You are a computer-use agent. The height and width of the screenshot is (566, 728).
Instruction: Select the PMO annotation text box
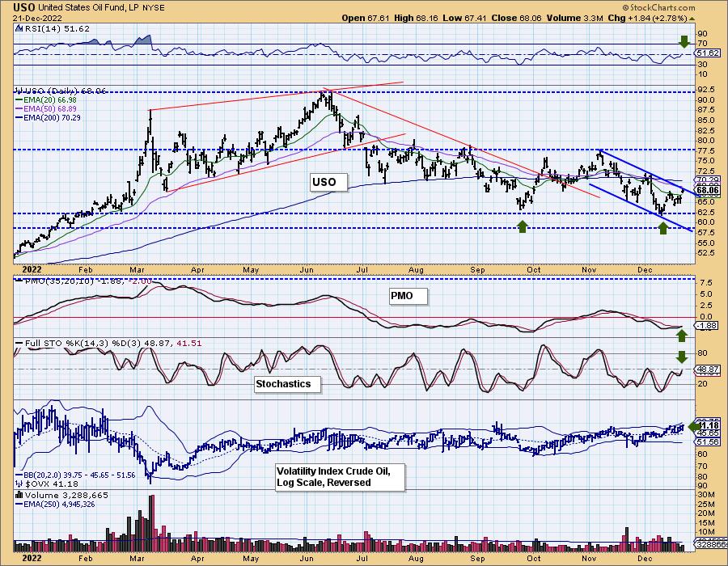click(401, 296)
